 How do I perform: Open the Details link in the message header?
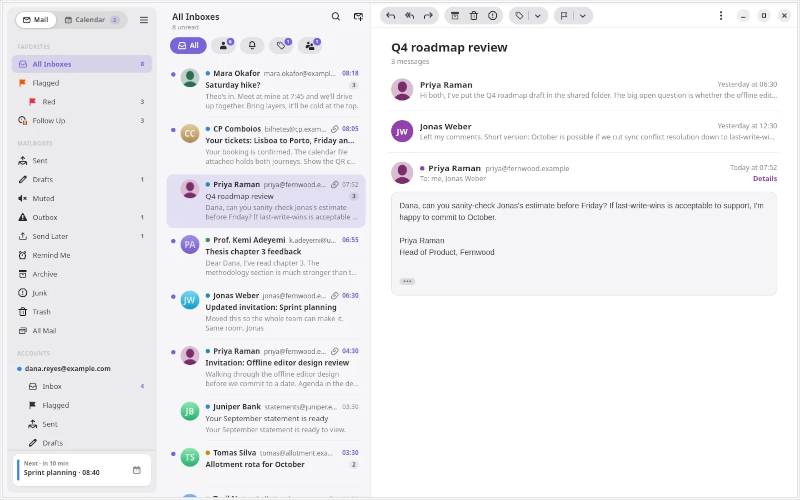point(765,179)
